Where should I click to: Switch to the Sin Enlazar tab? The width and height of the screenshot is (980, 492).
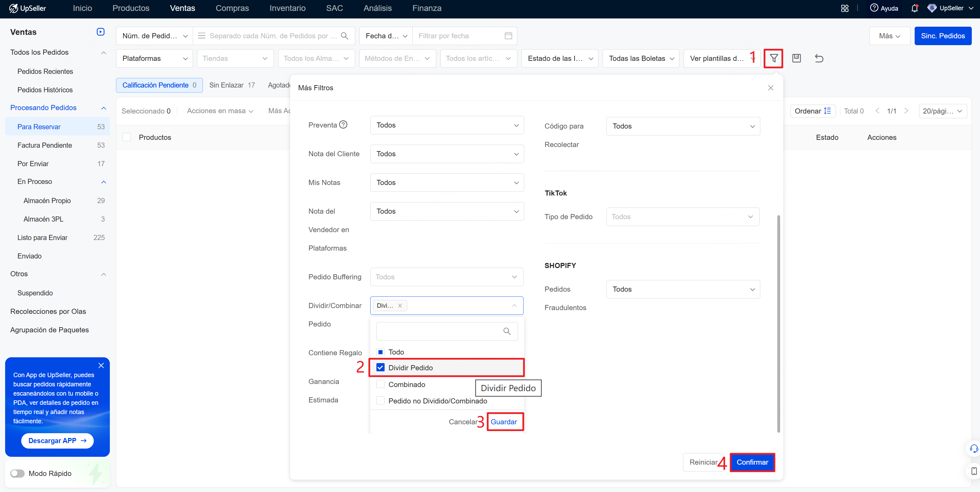(232, 85)
